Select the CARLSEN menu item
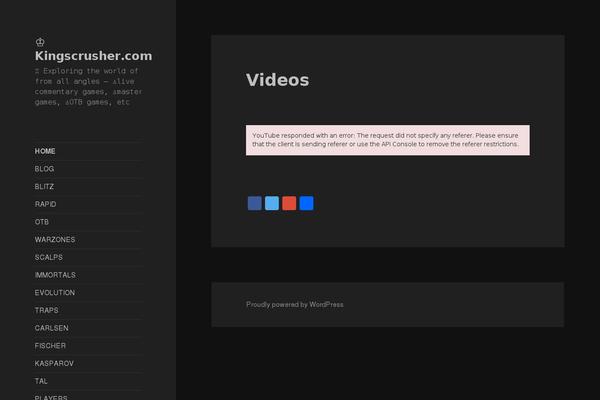 click(x=52, y=328)
